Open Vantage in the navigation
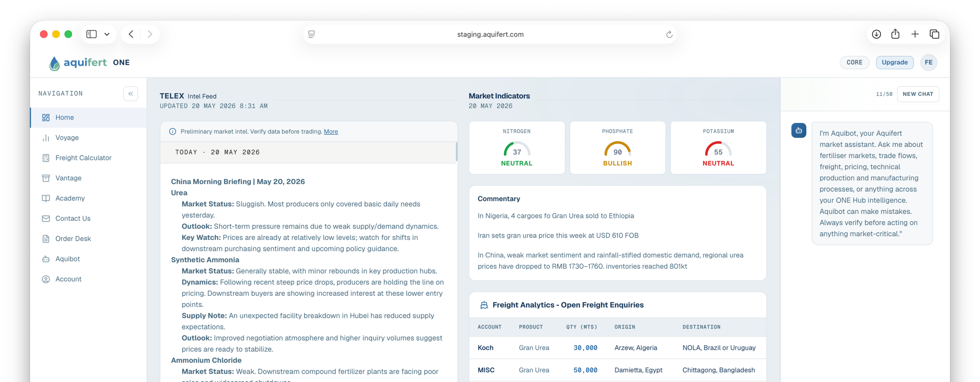980x382 pixels. [89, 178]
